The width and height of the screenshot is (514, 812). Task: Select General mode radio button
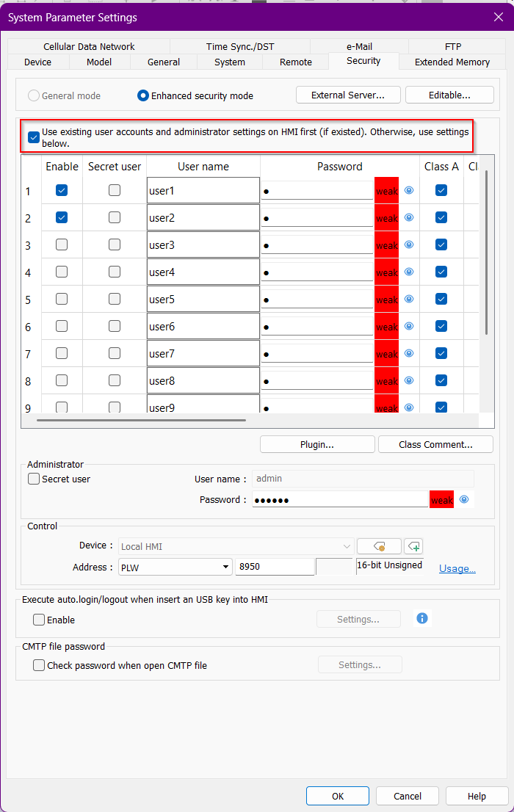34,95
